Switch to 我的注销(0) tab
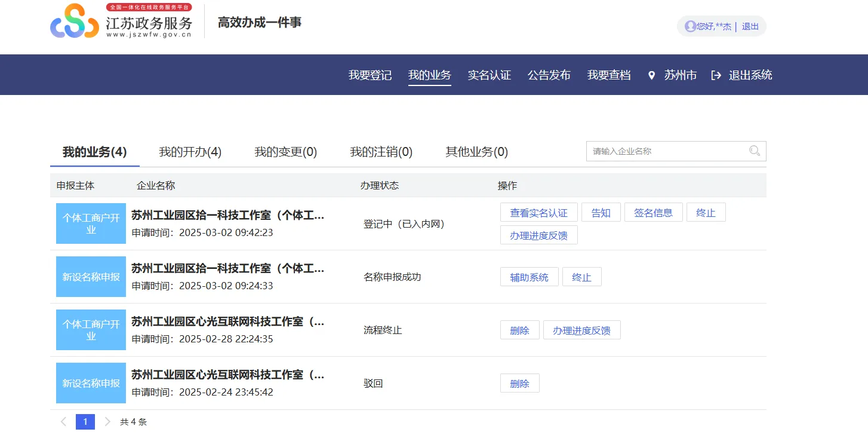 381,152
